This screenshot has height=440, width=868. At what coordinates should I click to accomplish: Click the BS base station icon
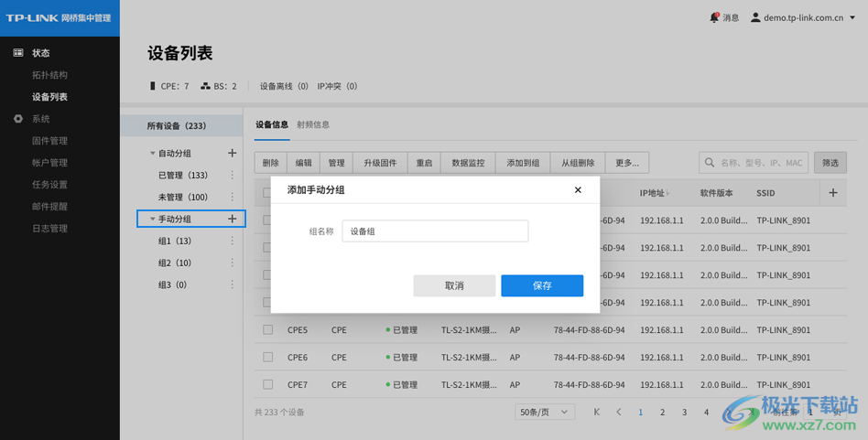coord(205,86)
